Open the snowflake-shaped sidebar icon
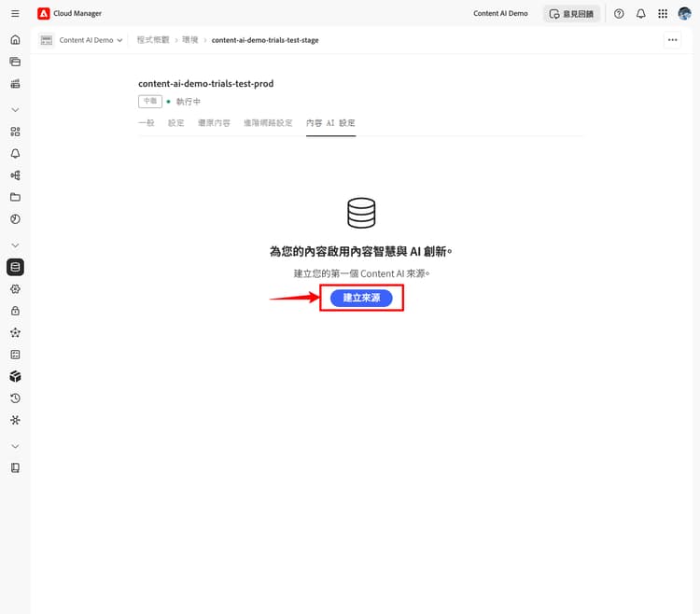 pos(15,420)
